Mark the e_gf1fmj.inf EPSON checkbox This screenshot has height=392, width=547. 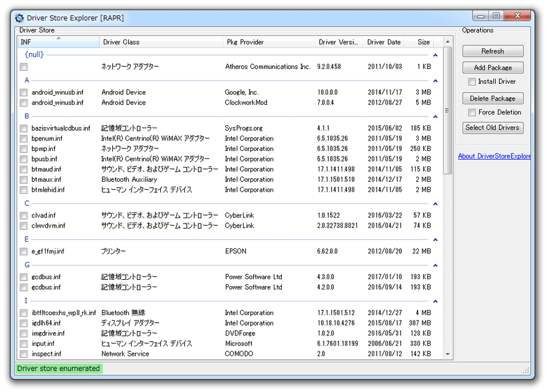[23, 251]
